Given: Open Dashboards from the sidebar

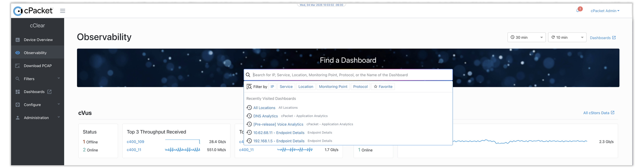Looking at the screenshot, I should 37,92.
